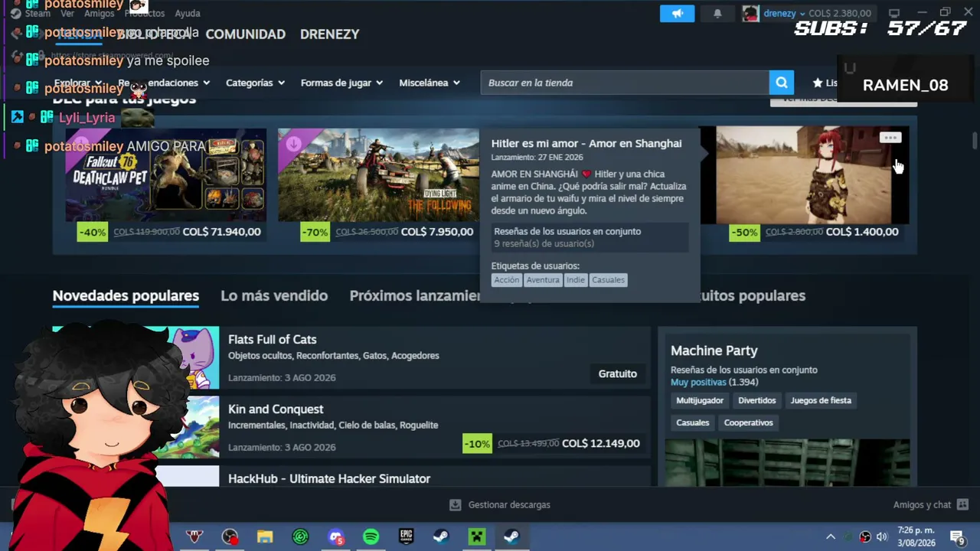The width and height of the screenshot is (980, 551).
Task: Click the Acción user tag
Action: coord(506,280)
